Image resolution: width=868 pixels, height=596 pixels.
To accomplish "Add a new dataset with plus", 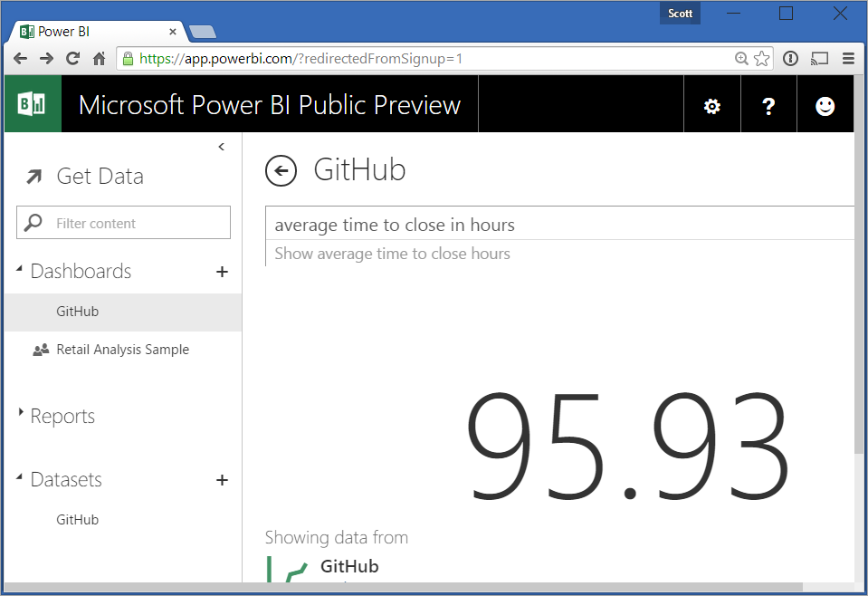I will click(x=222, y=480).
